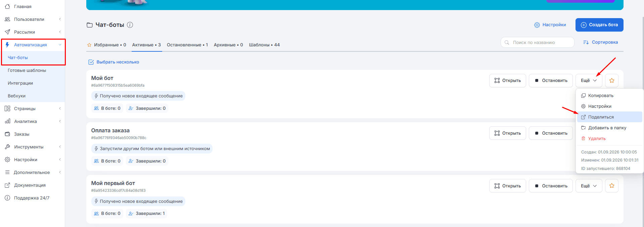Screen dimensions: 644x227
Task: Switch to the Избранные tab
Action: click(106, 45)
